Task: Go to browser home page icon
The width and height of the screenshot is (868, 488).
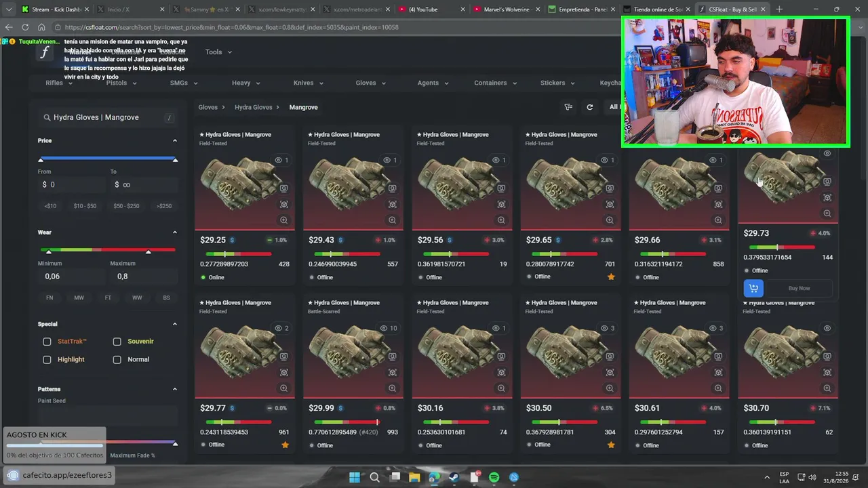Action: 41,27
